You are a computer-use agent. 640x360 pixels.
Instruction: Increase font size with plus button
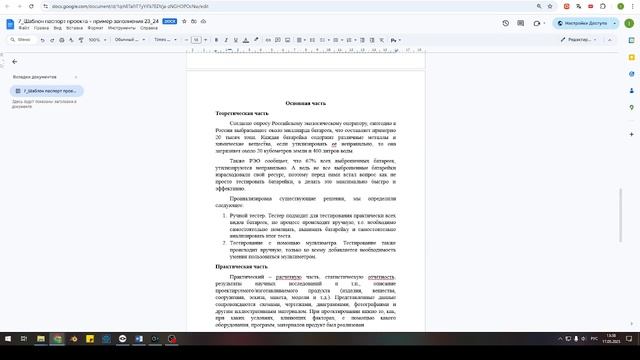(205, 40)
